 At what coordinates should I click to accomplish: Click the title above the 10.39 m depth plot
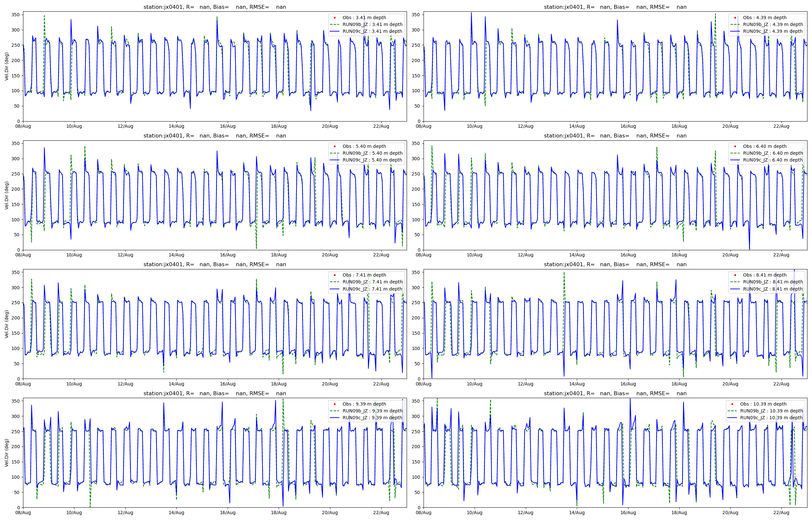click(x=615, y=393)
